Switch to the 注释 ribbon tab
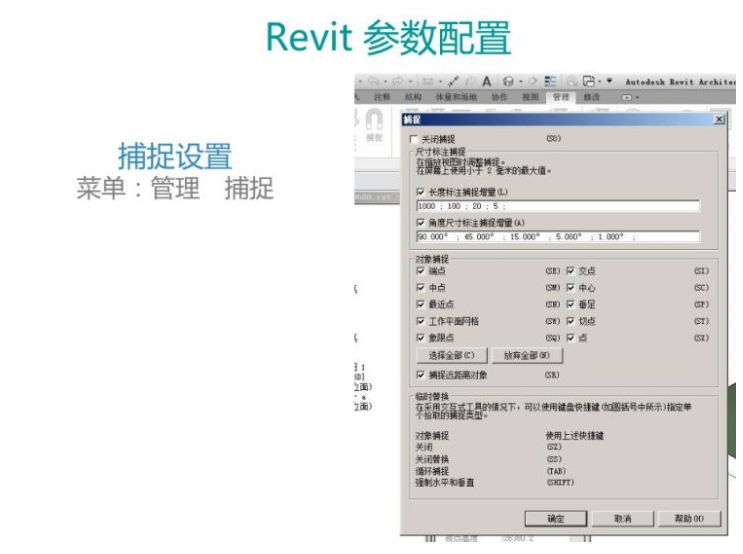The image size is (743, 554). click(x=382, y=97)
